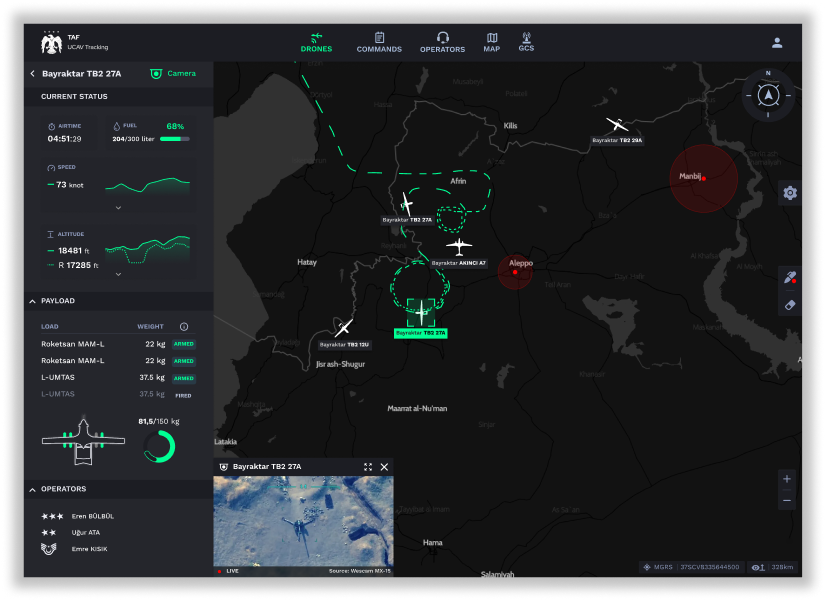Open the user profile icon
This screenshot has width=825, height=600.
[777, 43]
